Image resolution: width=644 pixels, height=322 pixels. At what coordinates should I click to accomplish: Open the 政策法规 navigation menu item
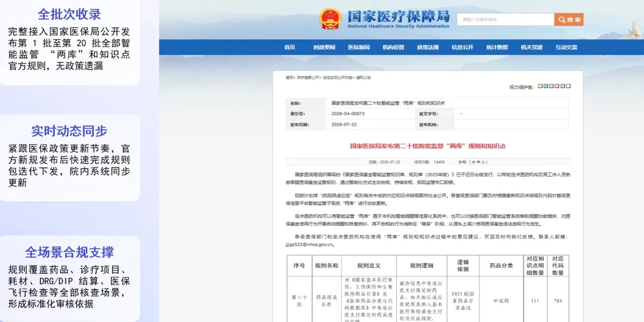tap(428, 47)
